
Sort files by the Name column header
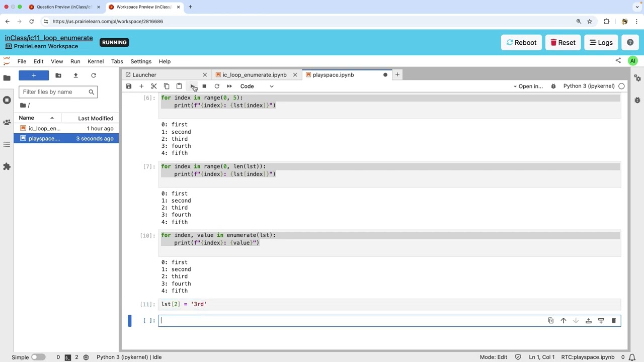[38, 118]
